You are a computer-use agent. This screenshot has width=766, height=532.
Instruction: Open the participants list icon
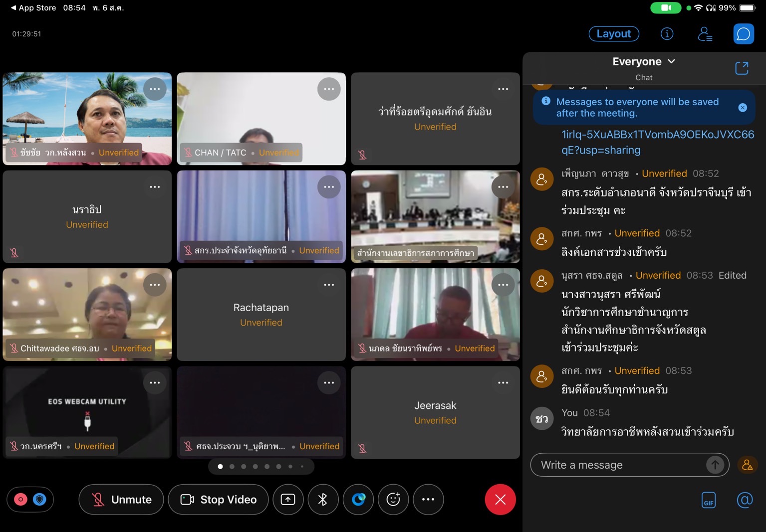[705, 34]
